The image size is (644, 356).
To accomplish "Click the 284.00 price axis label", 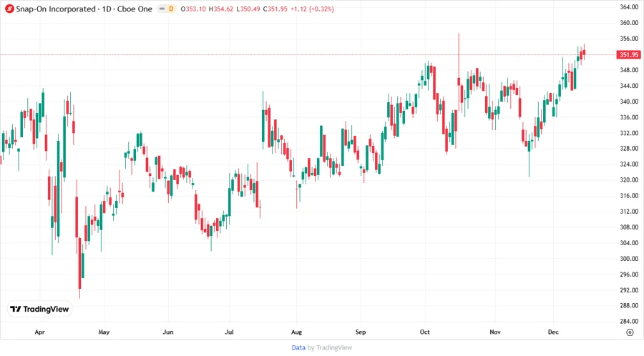I will (x=629, y=322).
